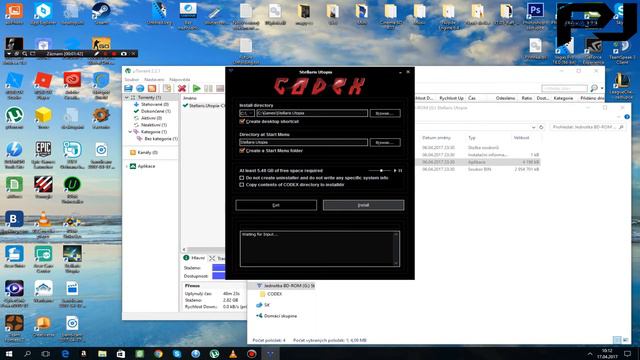Click the installer music play button
640x360 pixels.
[x=395, y=171]
